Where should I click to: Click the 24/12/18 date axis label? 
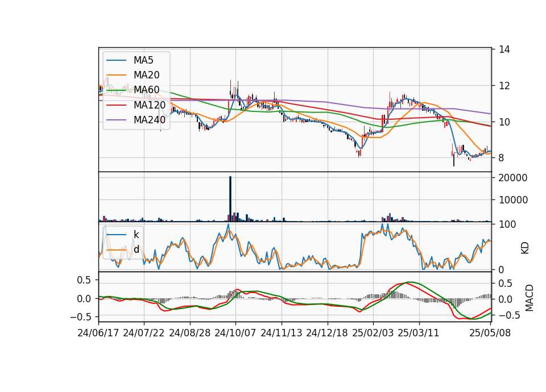(327, 333)
